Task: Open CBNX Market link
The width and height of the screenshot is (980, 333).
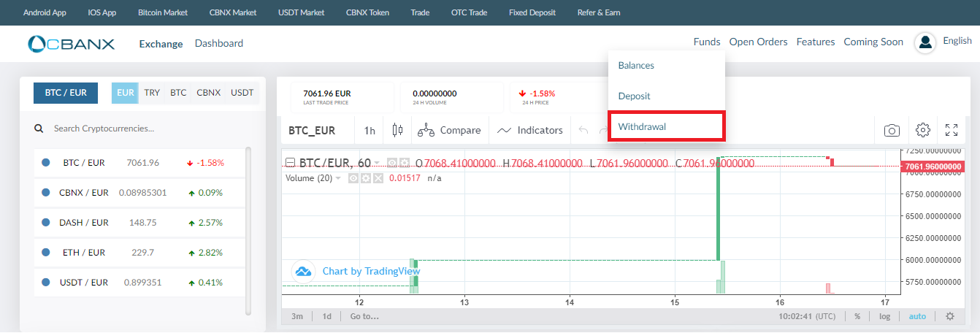Action: coord(233,12)
